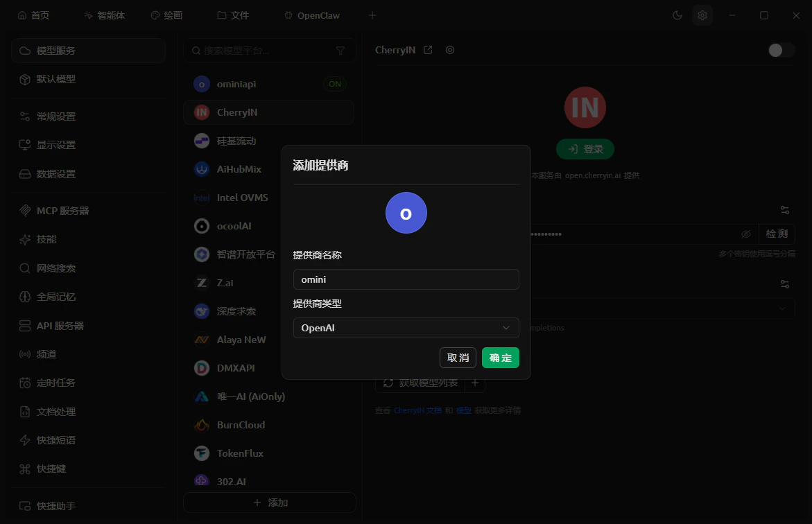This screenshot has width=812, height=524.
Task: Open API key settings sliders icon
Action: click(785, 210)
